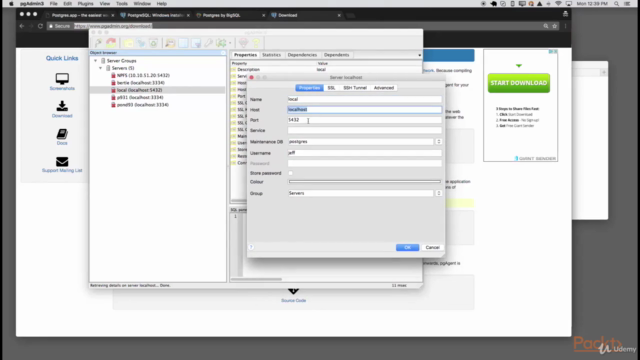
Task: Collapse the Server Groups tree node
Action: pos(96,61)
